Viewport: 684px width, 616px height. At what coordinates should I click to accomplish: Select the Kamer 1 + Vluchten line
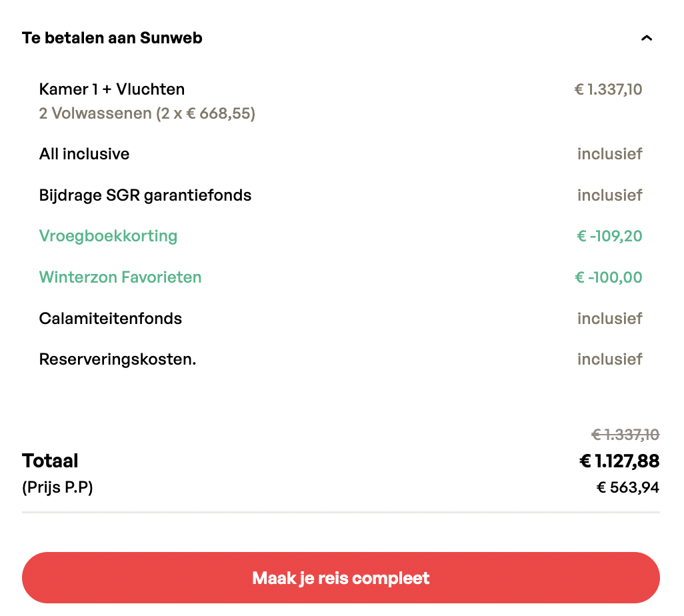coord(112,89)
